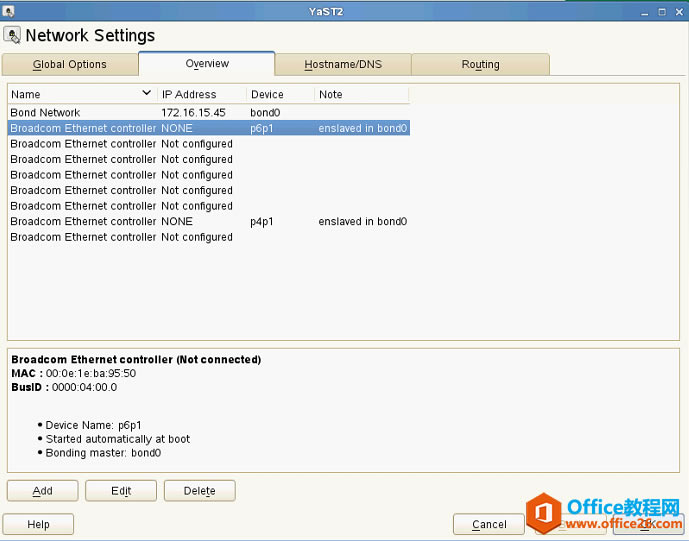Screen dimensions: 689x541
Task: Click the Network Settings header icon
Action: [12, 35]
